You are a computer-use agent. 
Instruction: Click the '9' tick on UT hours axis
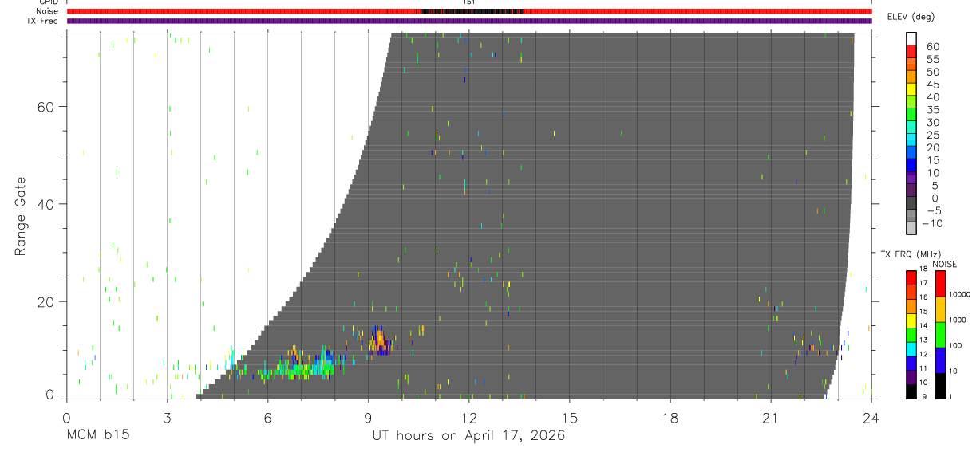tap(368, 418)
